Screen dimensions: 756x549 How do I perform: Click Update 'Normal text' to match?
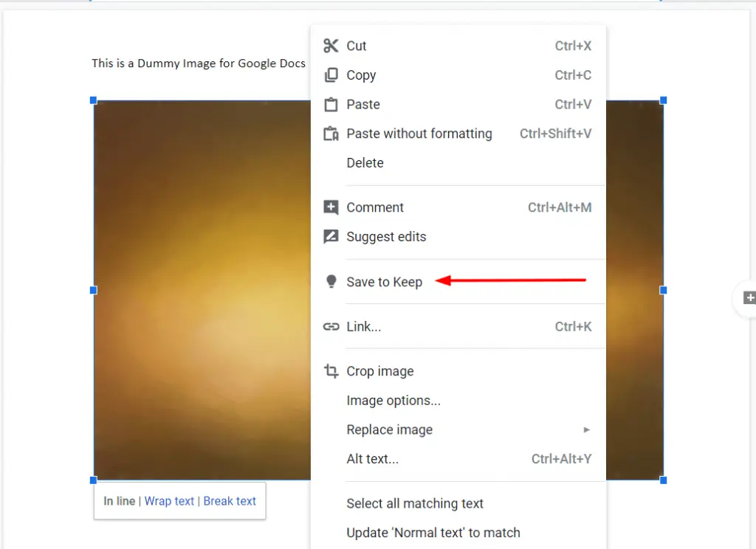click(433, 532)
